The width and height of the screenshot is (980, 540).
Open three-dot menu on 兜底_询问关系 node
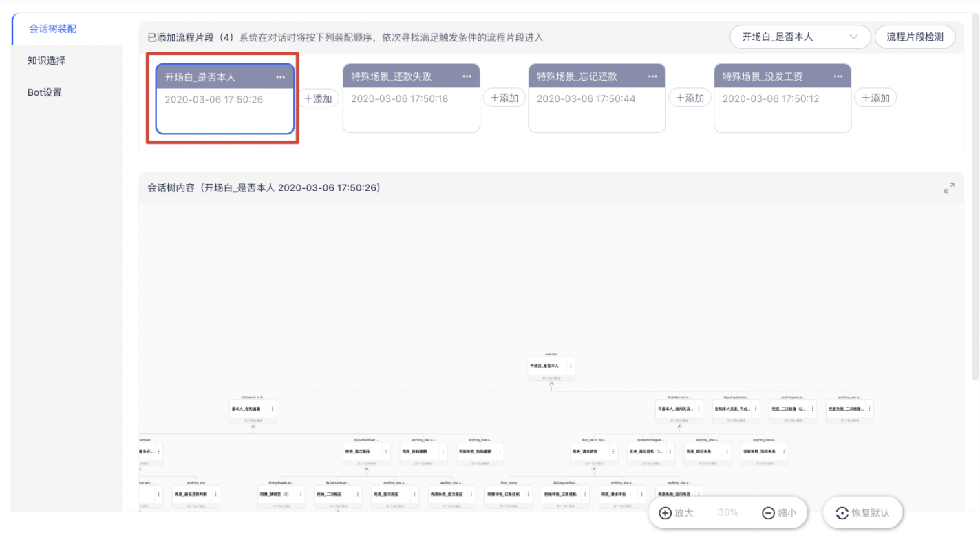click(727, 452)
